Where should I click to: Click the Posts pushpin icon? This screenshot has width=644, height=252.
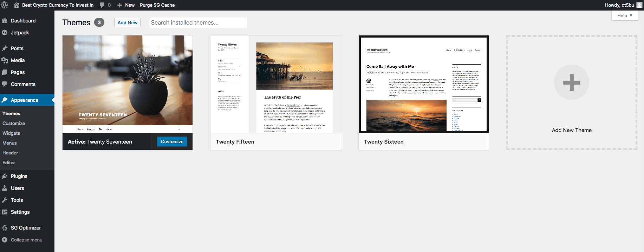click(5, 48)
